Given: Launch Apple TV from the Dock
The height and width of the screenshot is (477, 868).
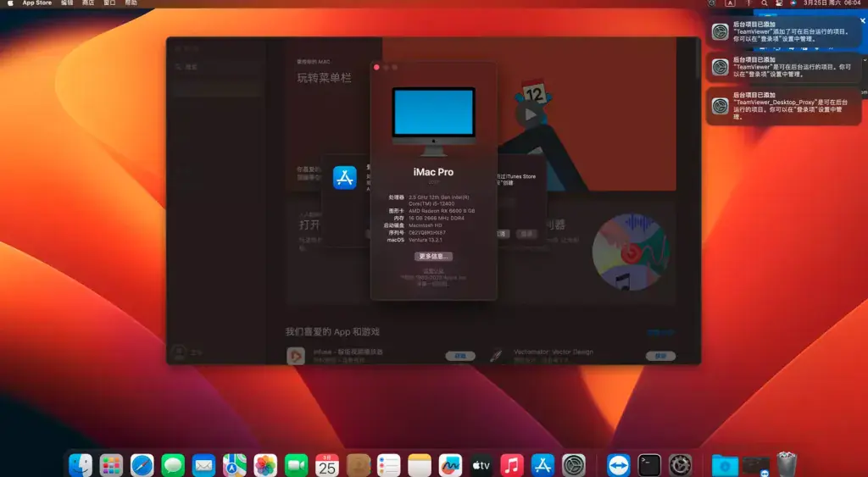Looking at the screenshot, I should pos(481,465).
